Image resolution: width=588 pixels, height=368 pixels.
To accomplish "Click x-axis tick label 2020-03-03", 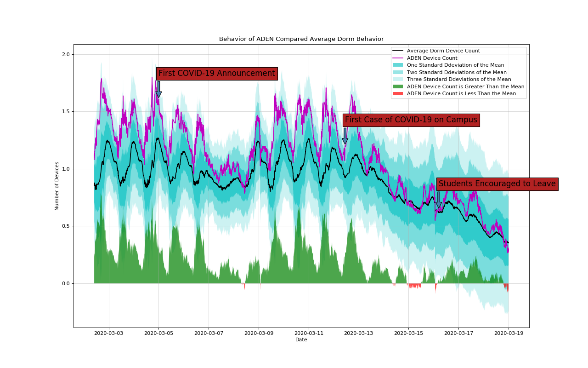I will 109,333.
